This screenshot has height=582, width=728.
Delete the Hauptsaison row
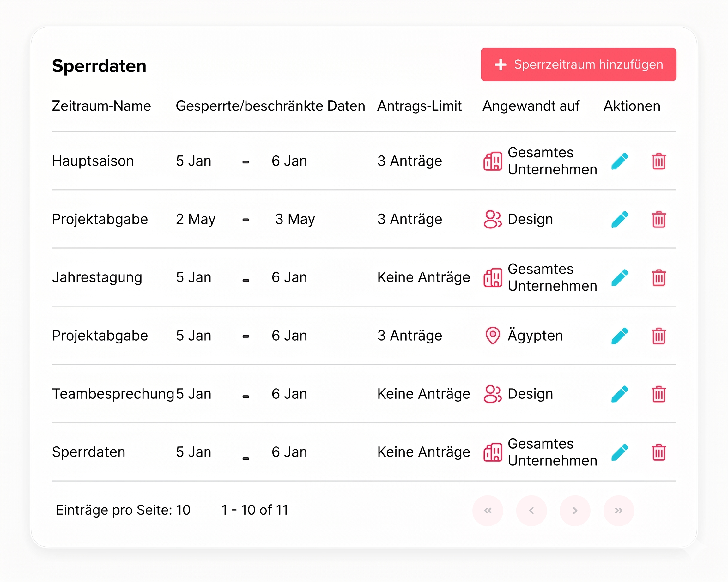click(658, 161)
